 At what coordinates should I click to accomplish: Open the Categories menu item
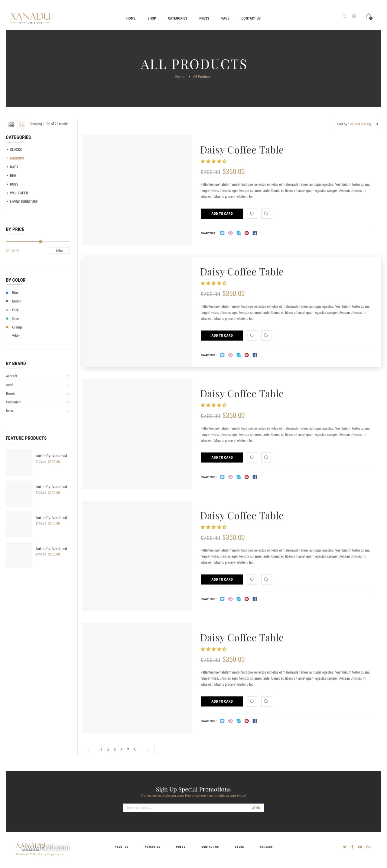tap(177, 18)
